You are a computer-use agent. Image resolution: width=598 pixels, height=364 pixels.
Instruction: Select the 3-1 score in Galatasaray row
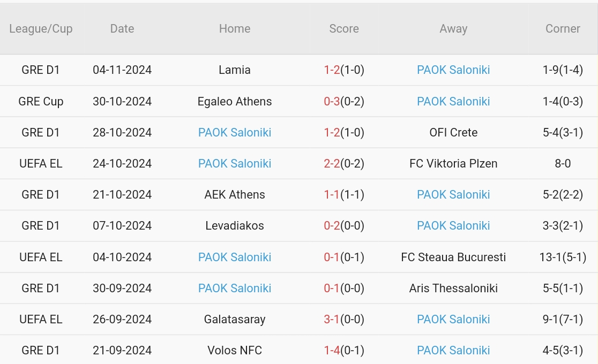(x=332, y=319)
